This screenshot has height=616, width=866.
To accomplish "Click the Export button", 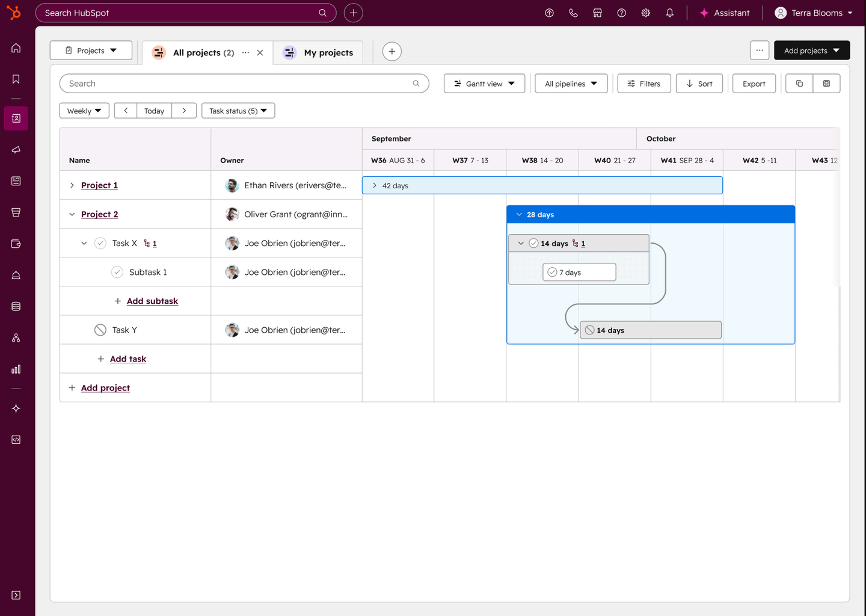I will pyautogui.click(x=754, y=84).
